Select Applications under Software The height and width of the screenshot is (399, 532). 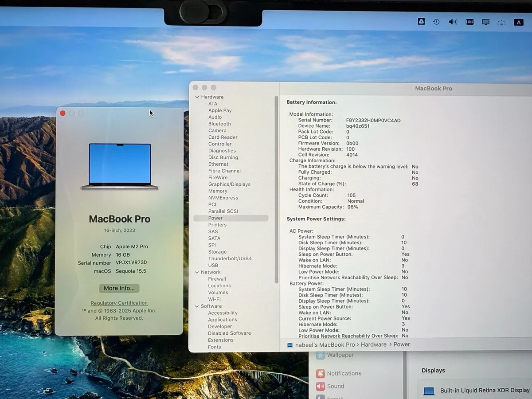[223, 320]
